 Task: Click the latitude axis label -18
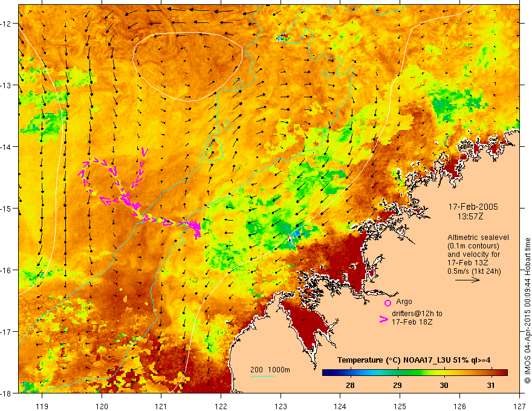[x=6, y=393]
